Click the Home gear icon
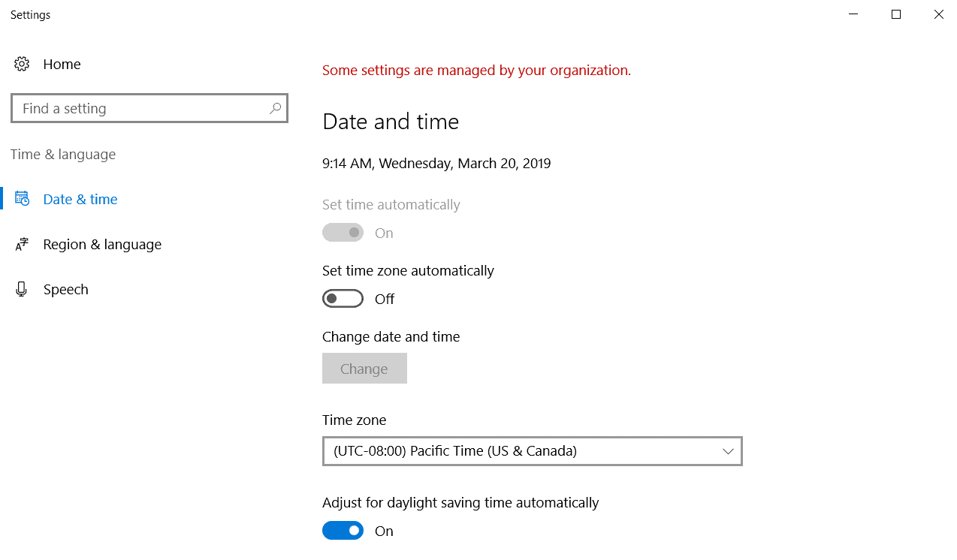Screen dimensions: 957x560 click(x=22, y=65)
